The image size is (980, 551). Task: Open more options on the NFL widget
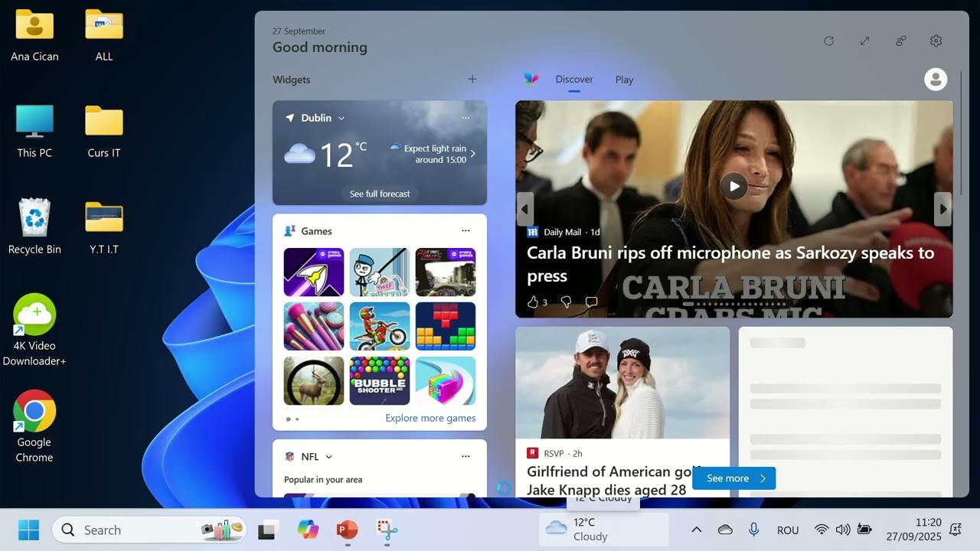465,456
